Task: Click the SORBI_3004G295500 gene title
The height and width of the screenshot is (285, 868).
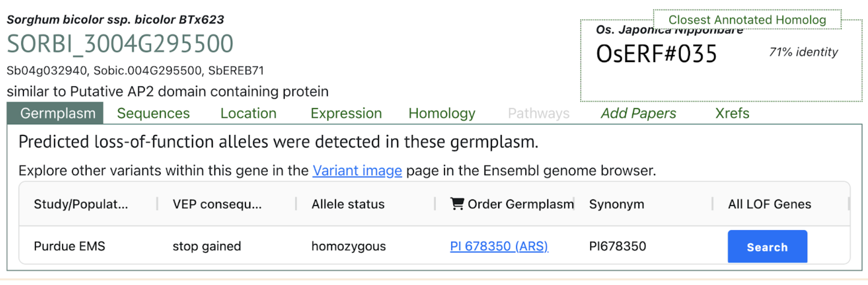Action: click(120, 44)
